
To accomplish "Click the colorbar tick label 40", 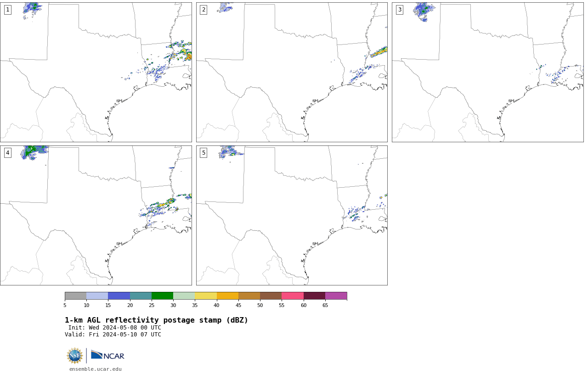I will click(216, 305).
